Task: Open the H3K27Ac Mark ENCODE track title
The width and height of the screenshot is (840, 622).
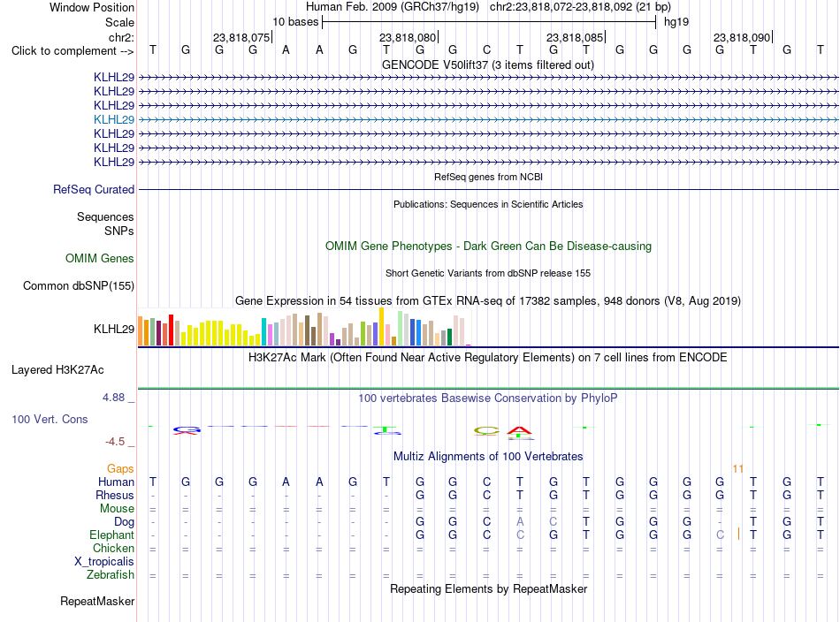Action: [487, 358]
